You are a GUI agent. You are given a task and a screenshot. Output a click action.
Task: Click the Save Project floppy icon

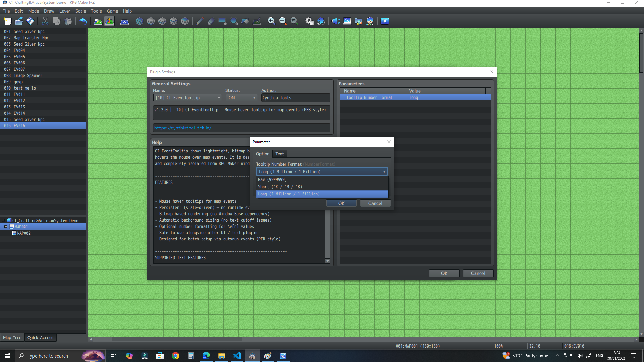[30, 21]
